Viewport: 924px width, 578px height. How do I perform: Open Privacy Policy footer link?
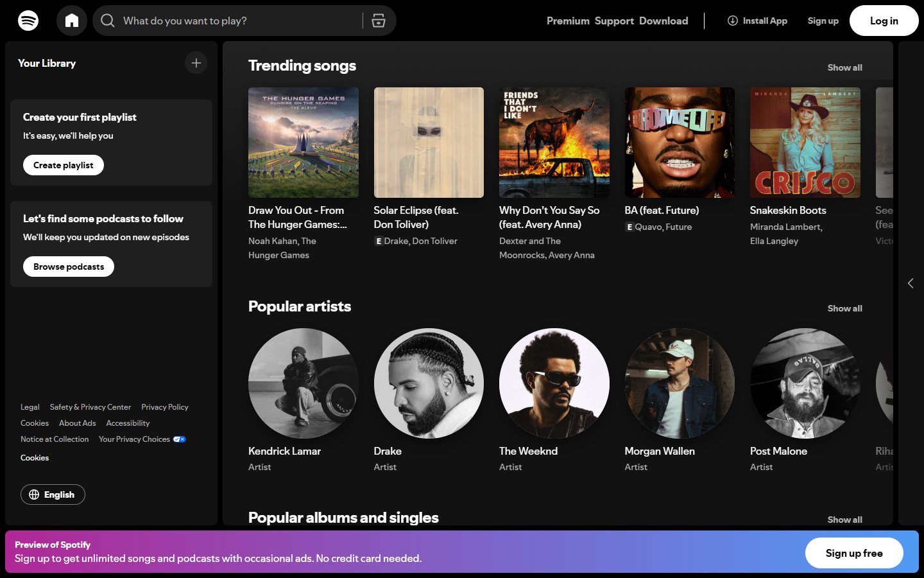pos(165,407)
